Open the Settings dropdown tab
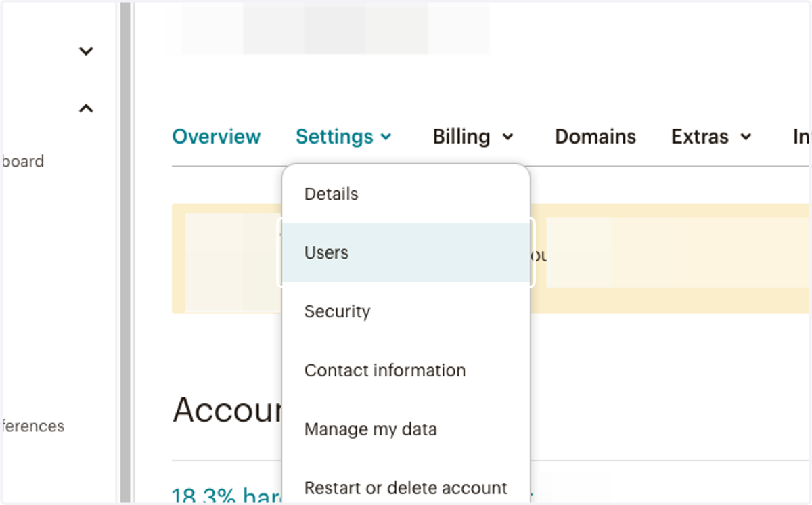 point(344,137)
